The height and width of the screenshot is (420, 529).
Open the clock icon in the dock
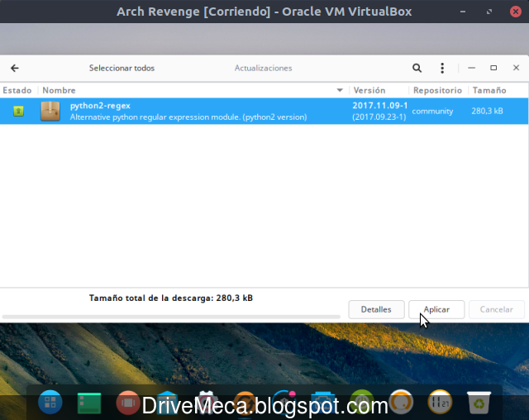pos(440,402)
